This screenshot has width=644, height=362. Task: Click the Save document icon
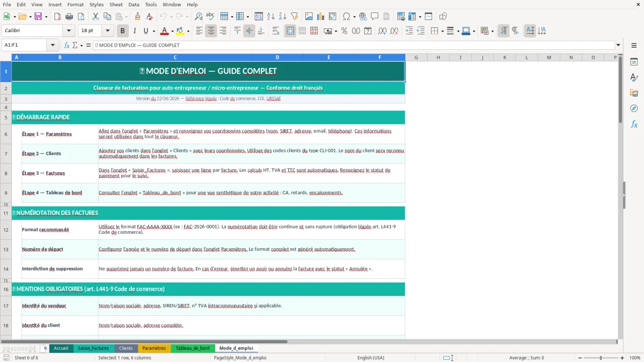38,17
